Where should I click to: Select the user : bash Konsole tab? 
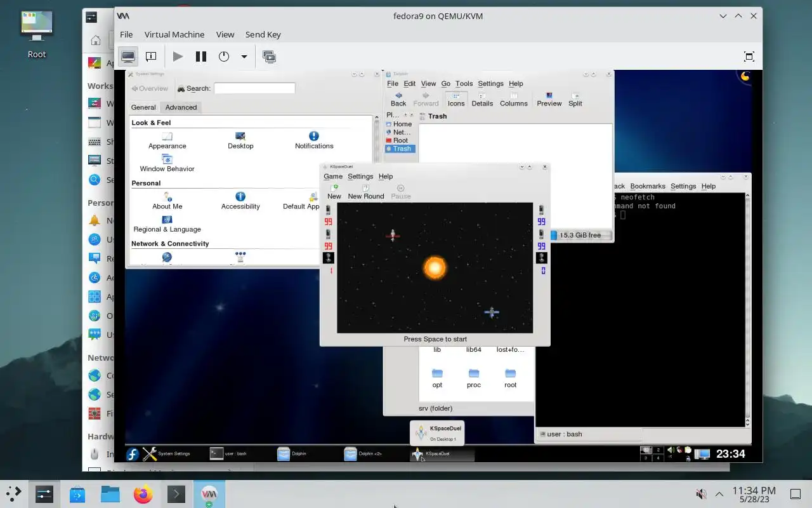tap(590, 434)
